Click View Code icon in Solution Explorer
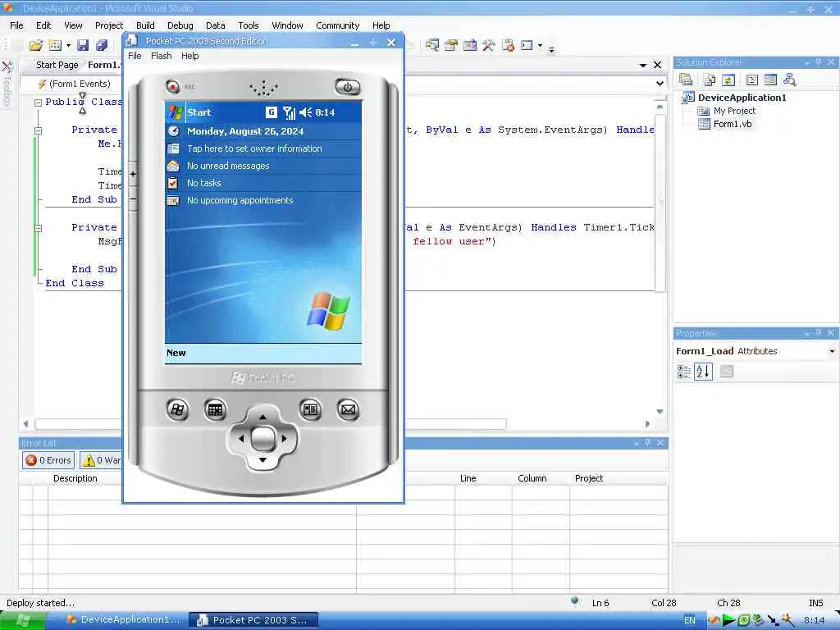 pos(752,80)
